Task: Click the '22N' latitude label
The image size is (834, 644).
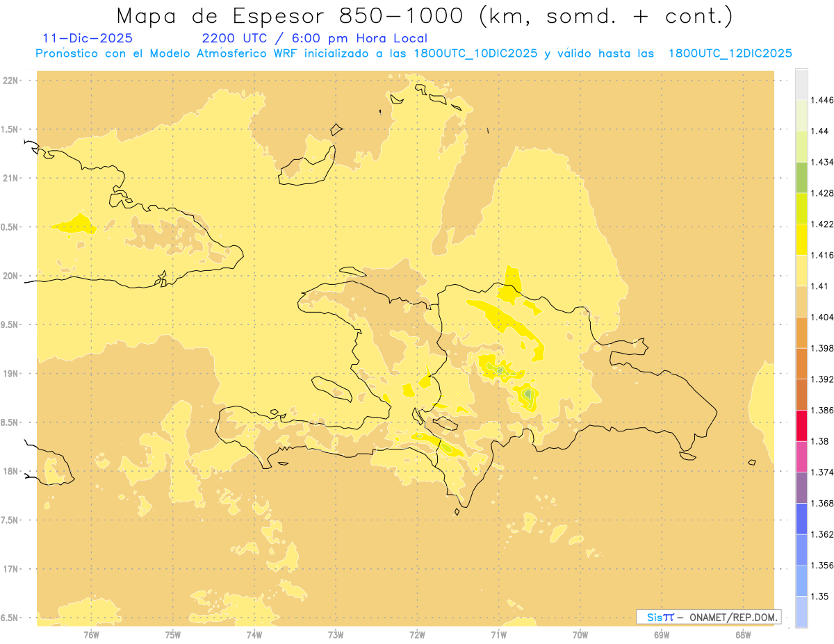Action: click(11, 81)
